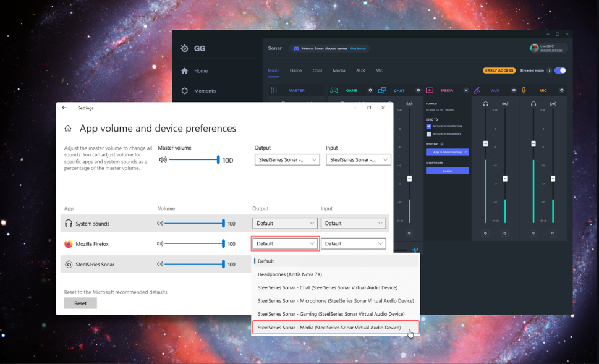The width and height of the screenshot is (599, 364).
Task: Mute Mozilla Firefox via its speaker icon
Action: point(160,243)
